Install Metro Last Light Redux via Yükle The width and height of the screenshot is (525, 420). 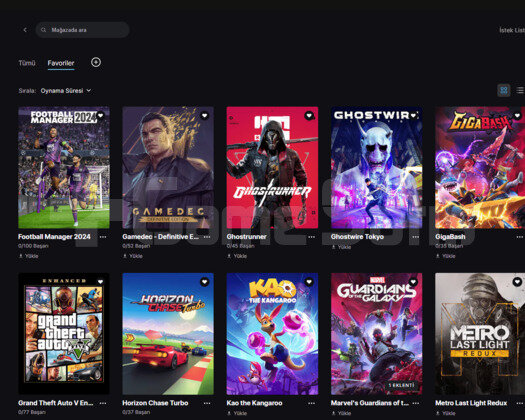(446, 413)
